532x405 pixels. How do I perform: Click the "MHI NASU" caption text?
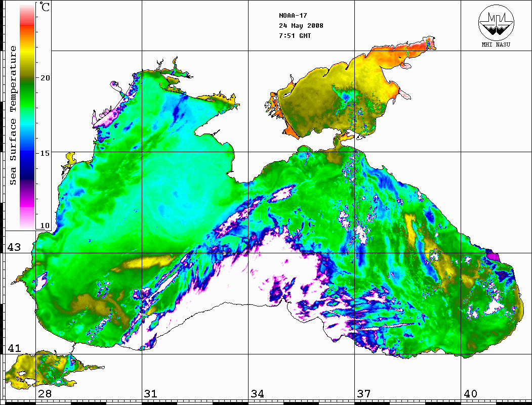tap(496, 44)
